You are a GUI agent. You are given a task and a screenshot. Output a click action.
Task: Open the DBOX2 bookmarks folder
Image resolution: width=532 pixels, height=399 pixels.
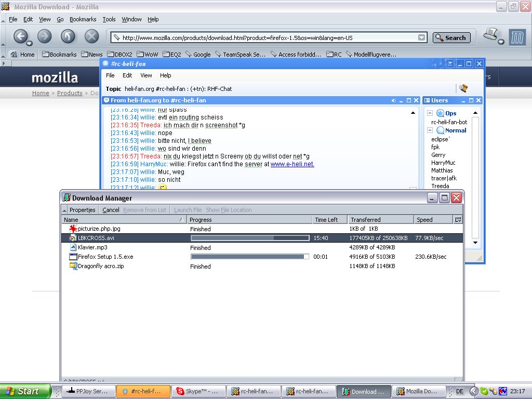click(x=119, y=54)
